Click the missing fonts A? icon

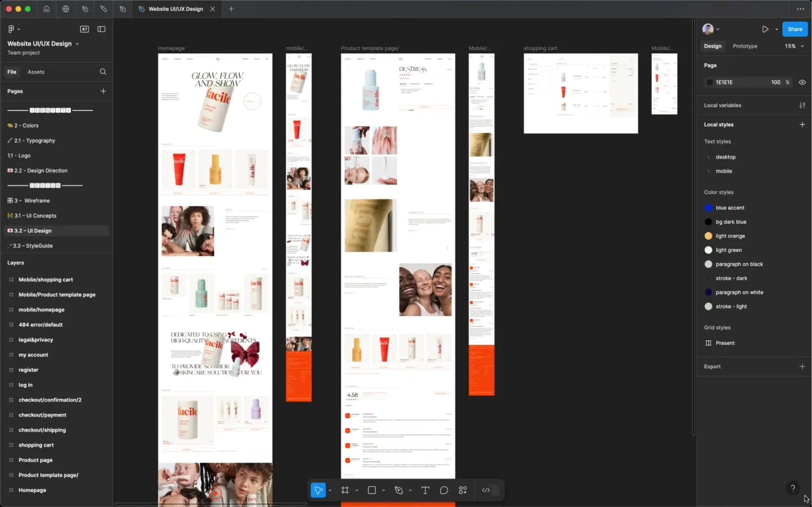coord(85,29)
